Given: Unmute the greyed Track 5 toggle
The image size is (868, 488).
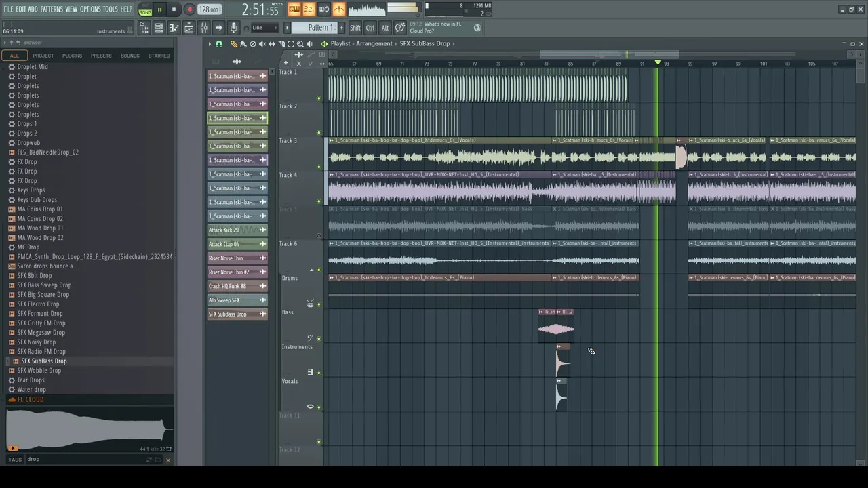Looking at the screenshot, I should (x=319, y=236).
